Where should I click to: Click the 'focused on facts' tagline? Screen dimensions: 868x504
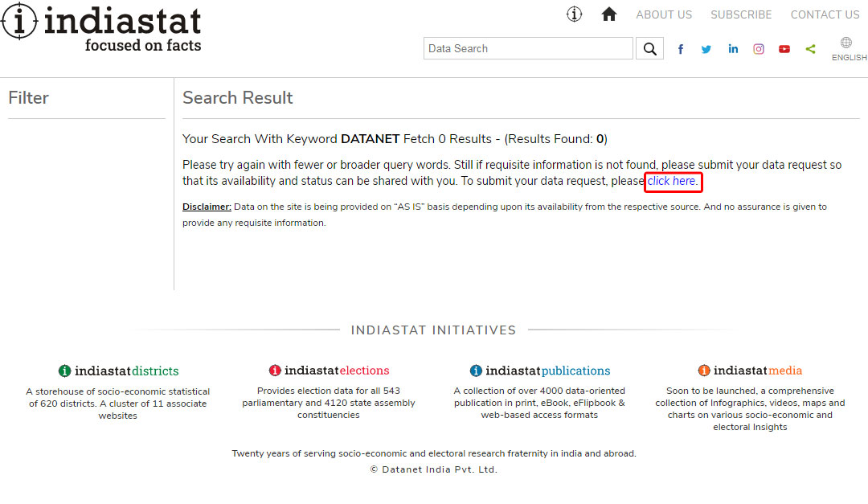[x=143, y=45]
